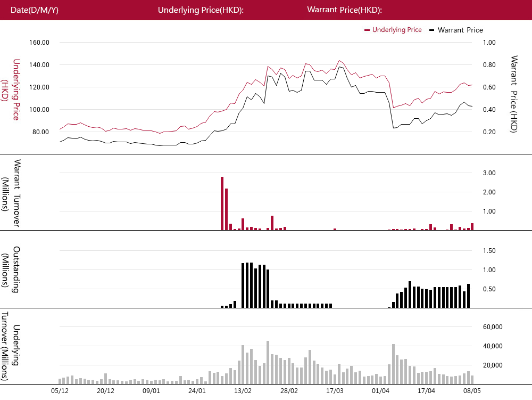The image size is (532, 400).
Task: Click the 09/01 date axis label
Action: point(151,391)
